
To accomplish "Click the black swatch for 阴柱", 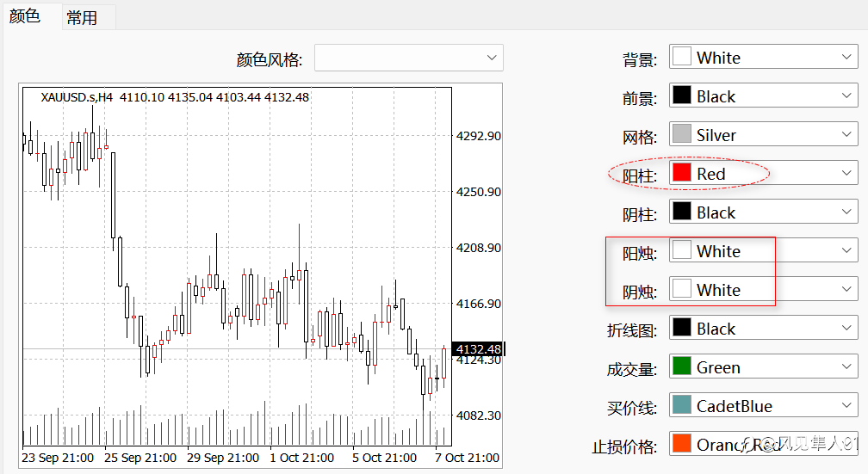I will [681, 212].
